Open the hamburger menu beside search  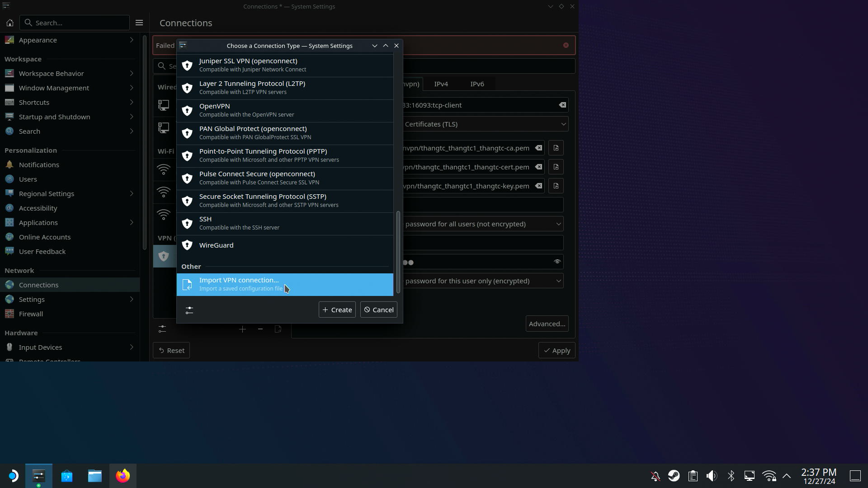pyautogui.click(x=139, y=23)
